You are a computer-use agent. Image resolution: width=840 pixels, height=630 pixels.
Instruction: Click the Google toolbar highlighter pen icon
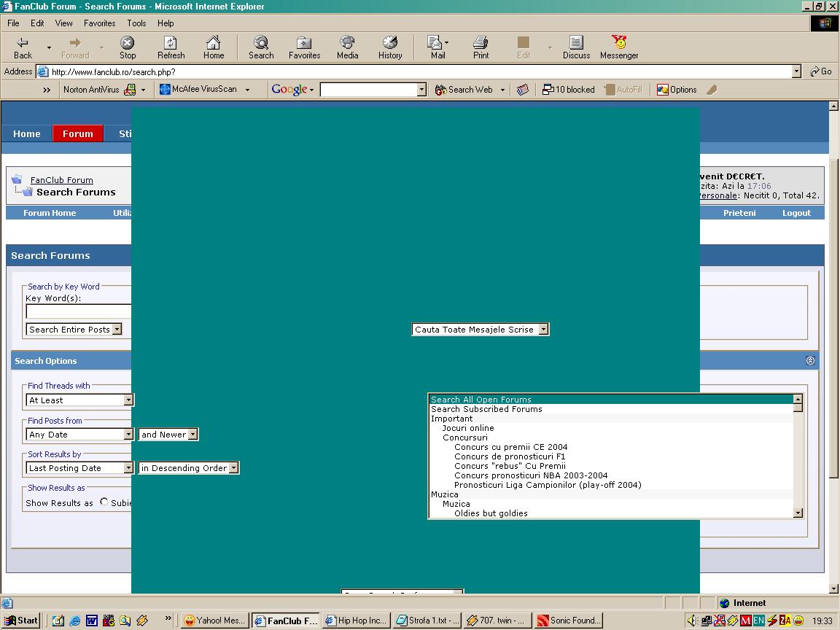pyautogui.click(x=712, y=90)
